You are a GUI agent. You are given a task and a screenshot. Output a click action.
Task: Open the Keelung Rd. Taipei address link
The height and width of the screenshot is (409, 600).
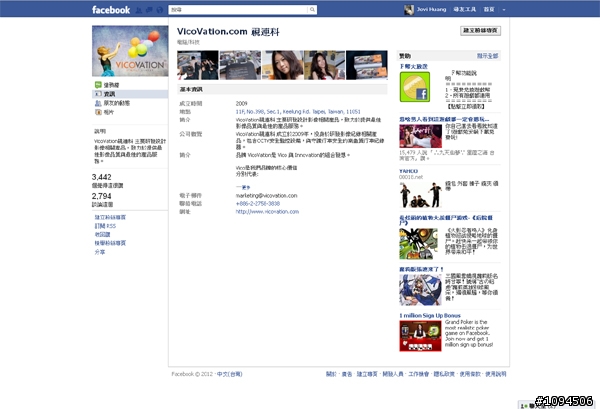[x=298, y=111]
